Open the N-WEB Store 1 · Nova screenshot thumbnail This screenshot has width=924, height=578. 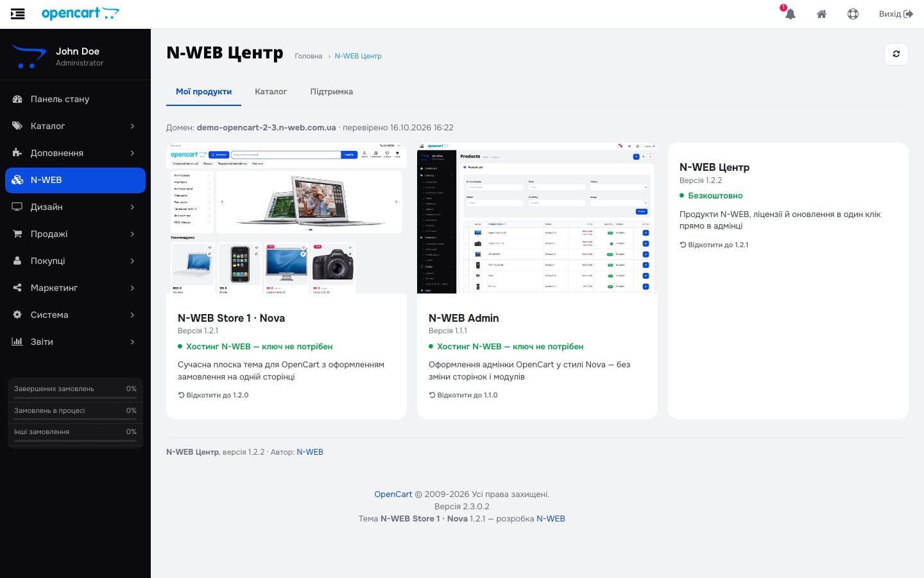pos(286,218)
